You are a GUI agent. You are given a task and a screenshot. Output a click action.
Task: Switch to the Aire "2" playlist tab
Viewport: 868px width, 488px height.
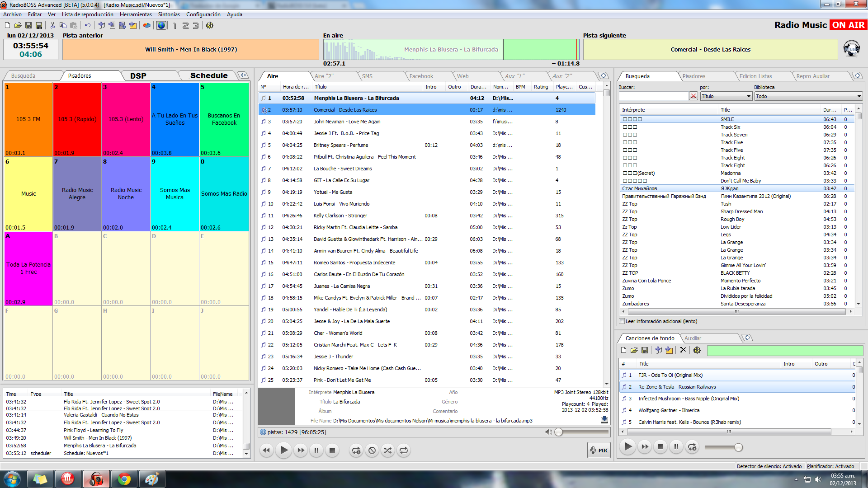(324, 76)
